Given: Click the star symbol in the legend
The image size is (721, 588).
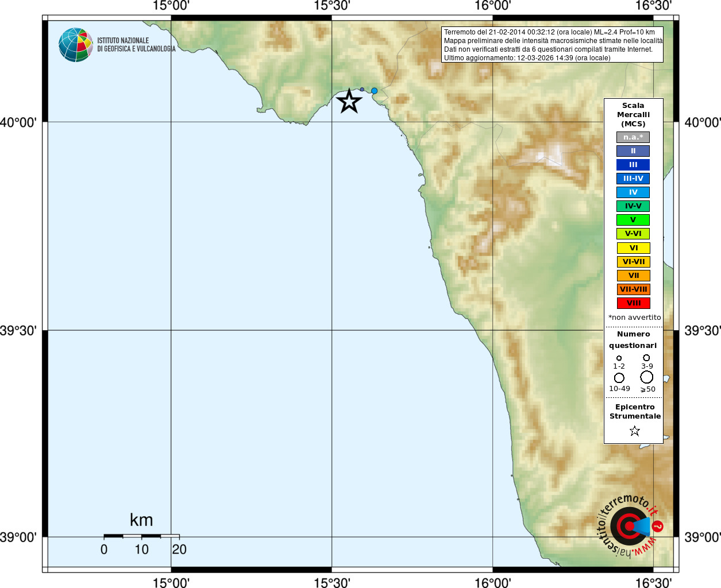Looking at the screenshot, I should click(635, 431).
